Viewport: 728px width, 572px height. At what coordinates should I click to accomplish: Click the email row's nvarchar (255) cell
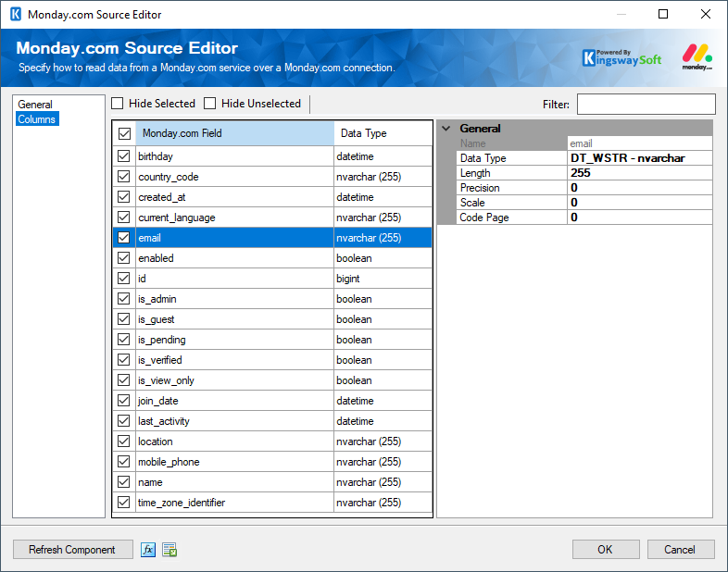point(383,238)
